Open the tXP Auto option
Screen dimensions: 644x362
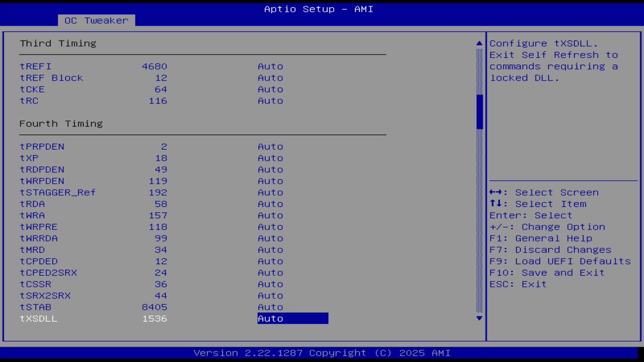tap(270, 158)
